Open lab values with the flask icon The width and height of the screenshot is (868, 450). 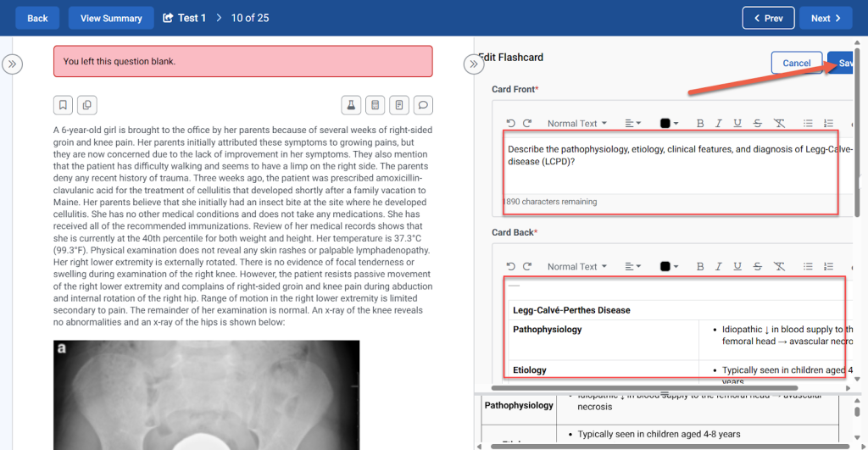(350, 105)
